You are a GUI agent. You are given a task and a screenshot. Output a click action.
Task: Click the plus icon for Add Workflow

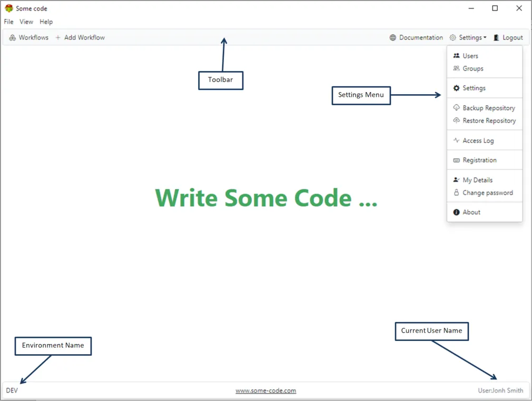point(58,37)
